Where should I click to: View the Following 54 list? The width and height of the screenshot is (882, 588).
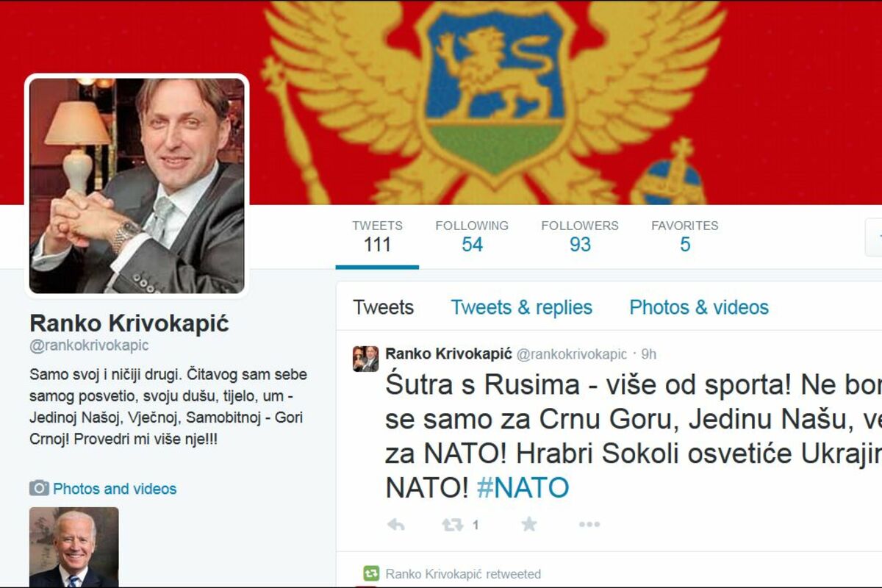(x=472, y=236)
